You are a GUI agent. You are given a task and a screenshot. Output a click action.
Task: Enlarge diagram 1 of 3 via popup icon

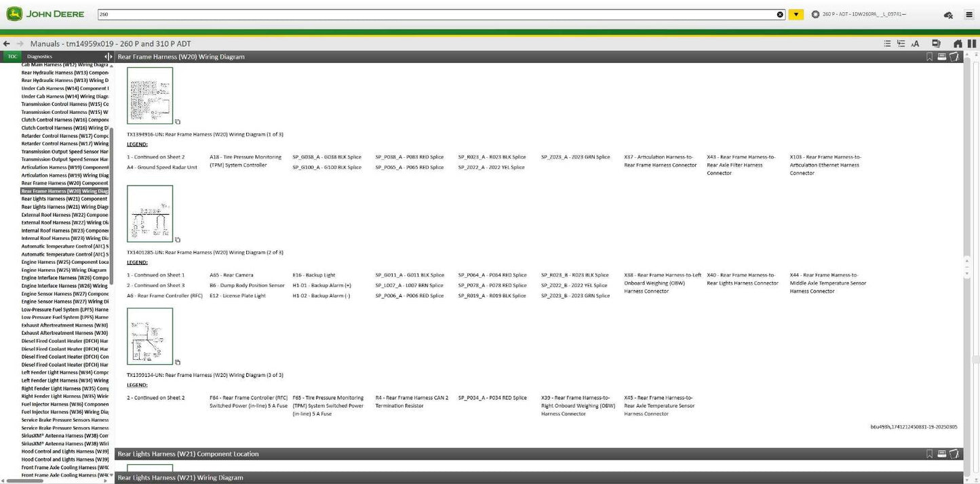[x=178, y=122]
